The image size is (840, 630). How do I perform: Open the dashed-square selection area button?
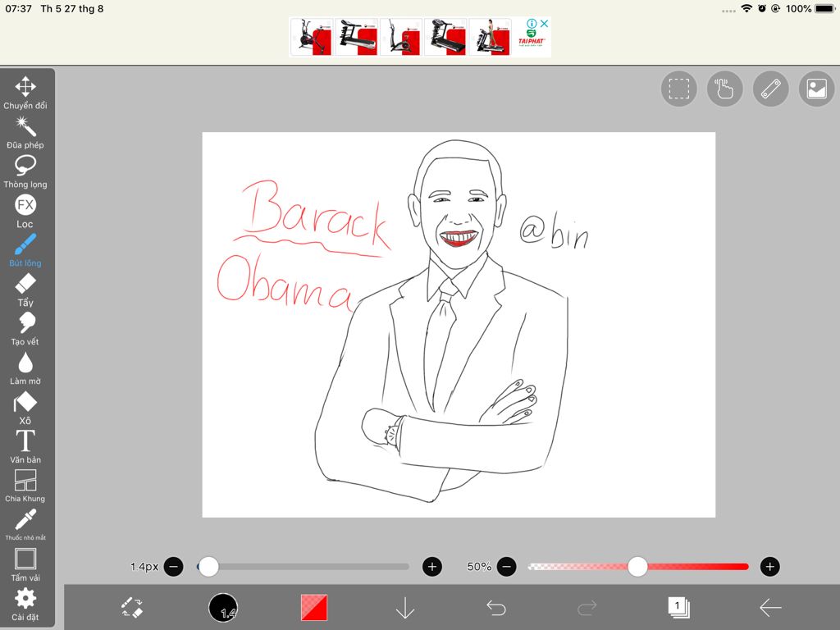click(x=678, y=89)
